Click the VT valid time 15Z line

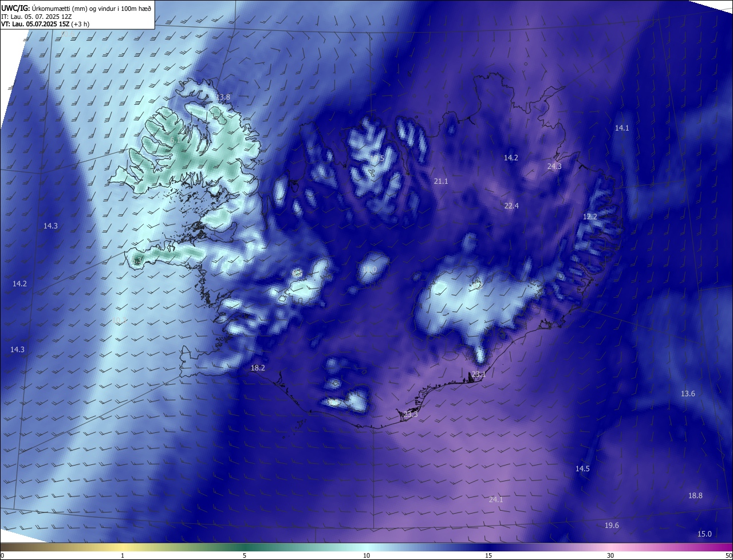click(x=44, y=24)
